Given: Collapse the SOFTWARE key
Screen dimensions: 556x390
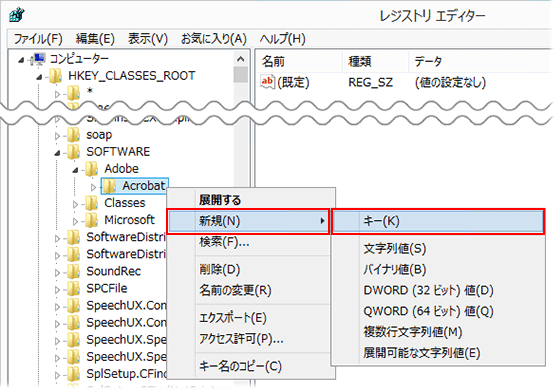Looking at the screenshot, I should point(57,154).
